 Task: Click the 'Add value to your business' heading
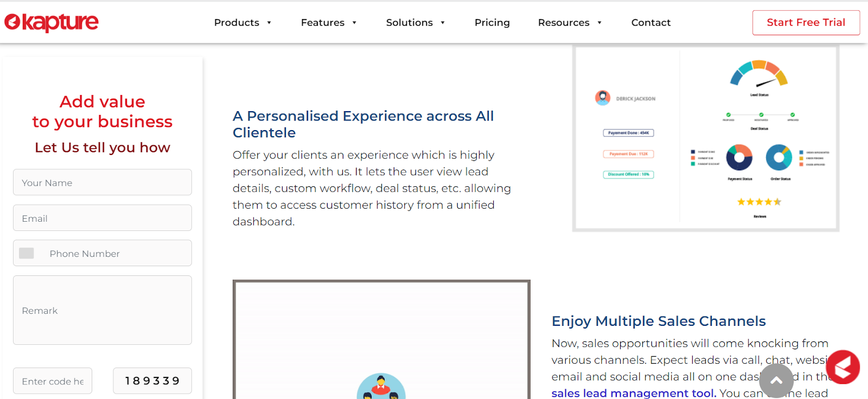click(103, 112)
